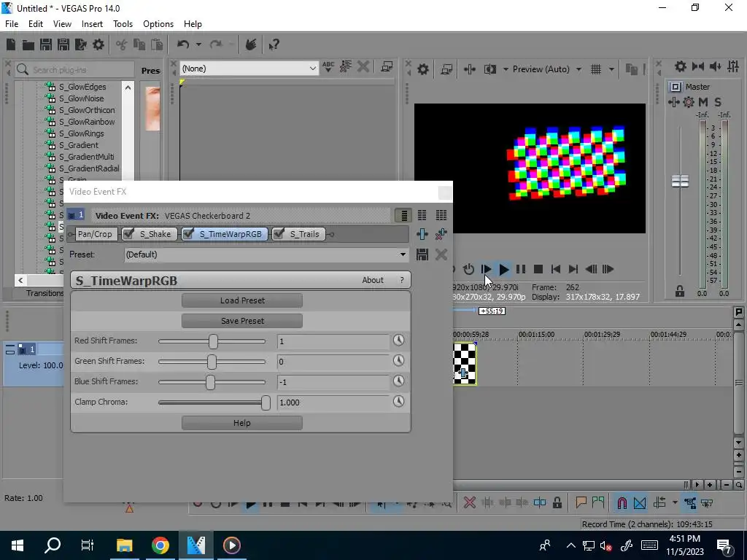Screen dimensions: 747x560
Task: Open the View menu
Action: pos(62,24)
